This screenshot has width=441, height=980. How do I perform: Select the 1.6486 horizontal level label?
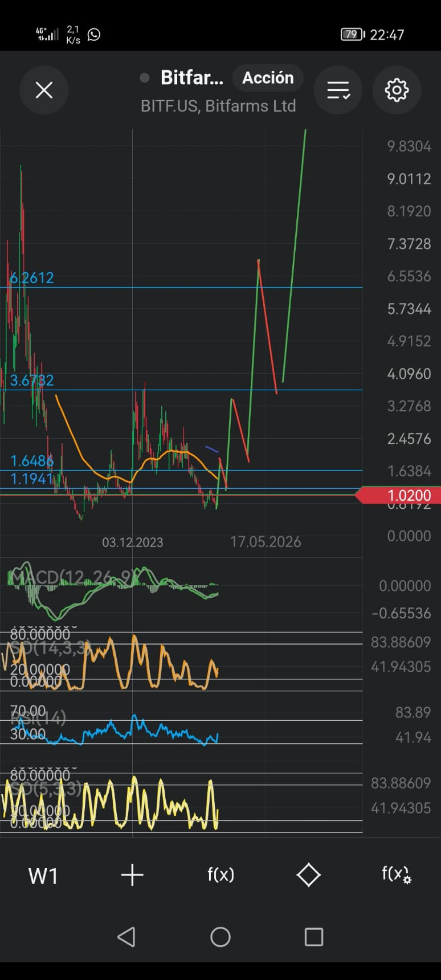point(32,461)
